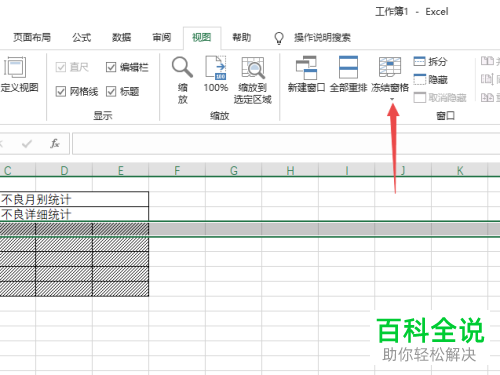Image resolution: width=500 pixels, height=375 pixels.
Task: Select column H header
Action: [290, 170]
